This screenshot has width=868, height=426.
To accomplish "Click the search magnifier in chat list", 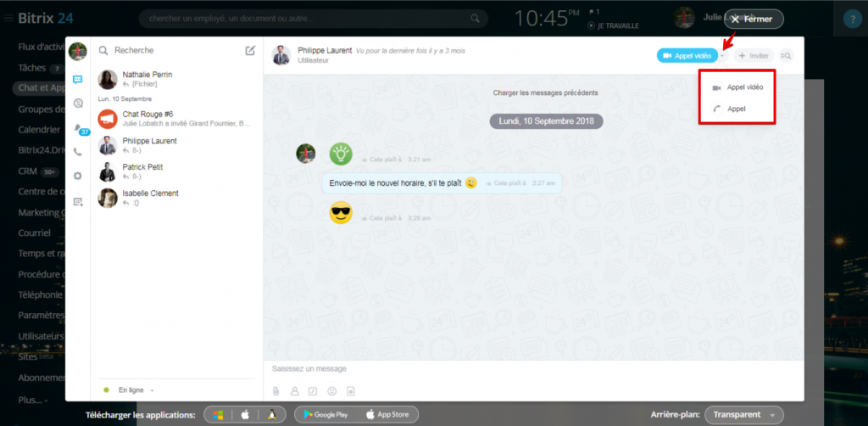I will pos(103,50).
